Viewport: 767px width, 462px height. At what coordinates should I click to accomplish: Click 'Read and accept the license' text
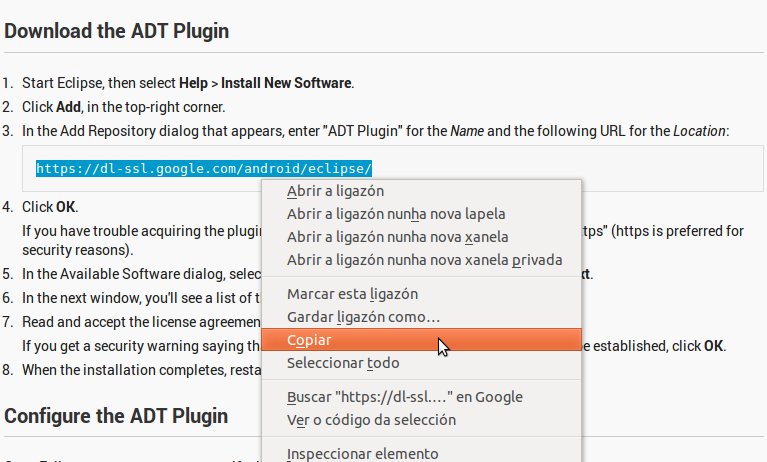[142, 322]
